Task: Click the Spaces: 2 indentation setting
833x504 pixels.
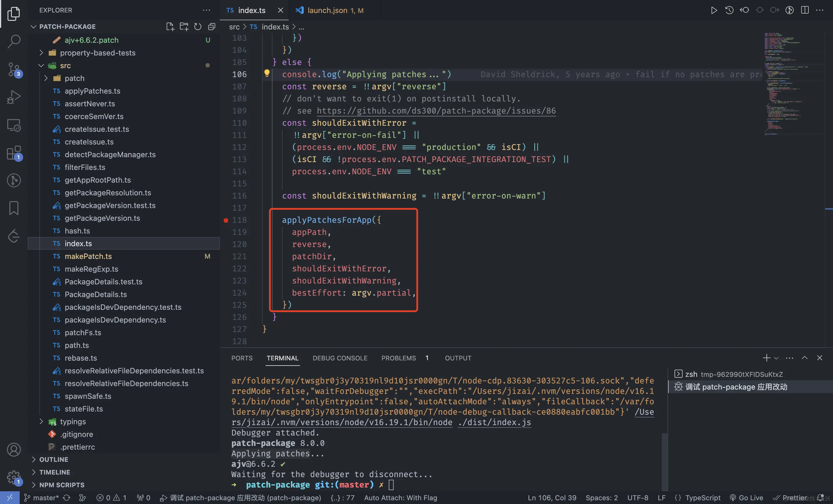Action: tap(601, 498)
